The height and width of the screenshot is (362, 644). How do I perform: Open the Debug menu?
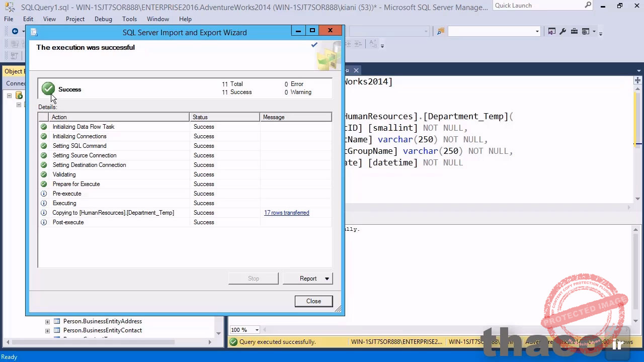tap(103, 19)
